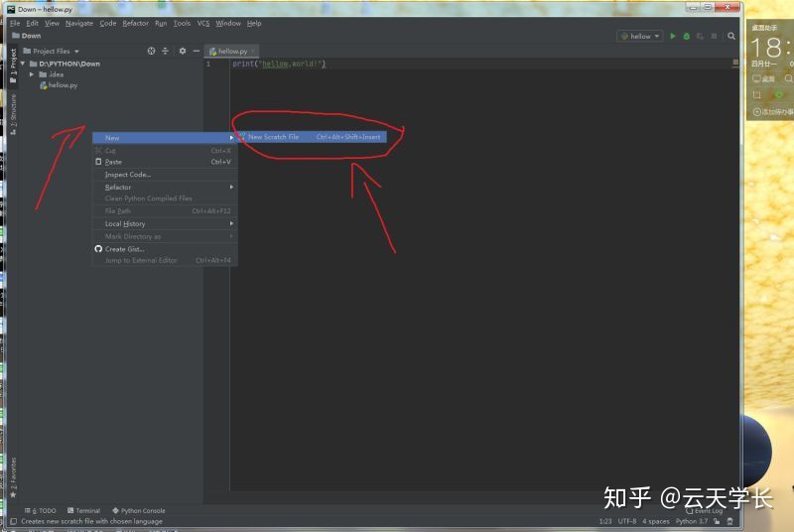794x532 pixels.
Task: Open the Window menu
Action: (228, 23)
